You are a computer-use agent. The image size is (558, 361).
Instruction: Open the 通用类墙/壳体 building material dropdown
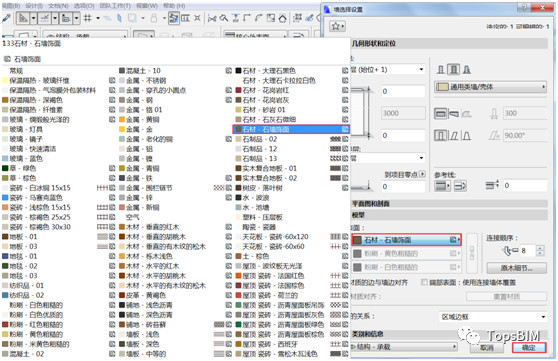(490, 87)
